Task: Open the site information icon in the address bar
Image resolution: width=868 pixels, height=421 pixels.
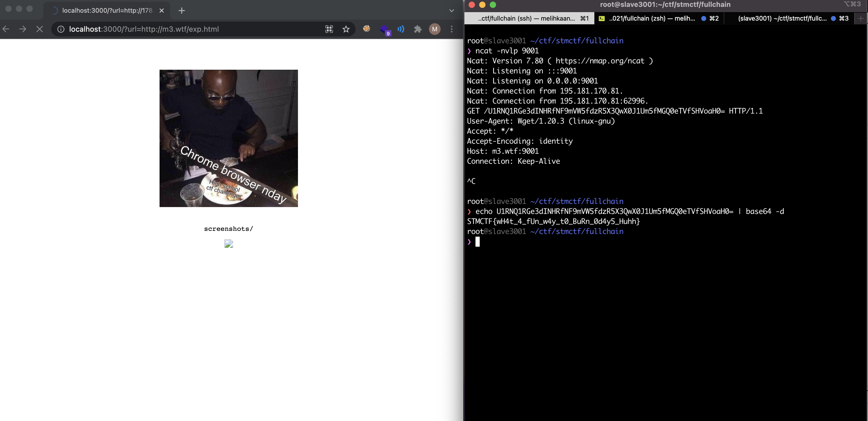Action: [61, 29]
